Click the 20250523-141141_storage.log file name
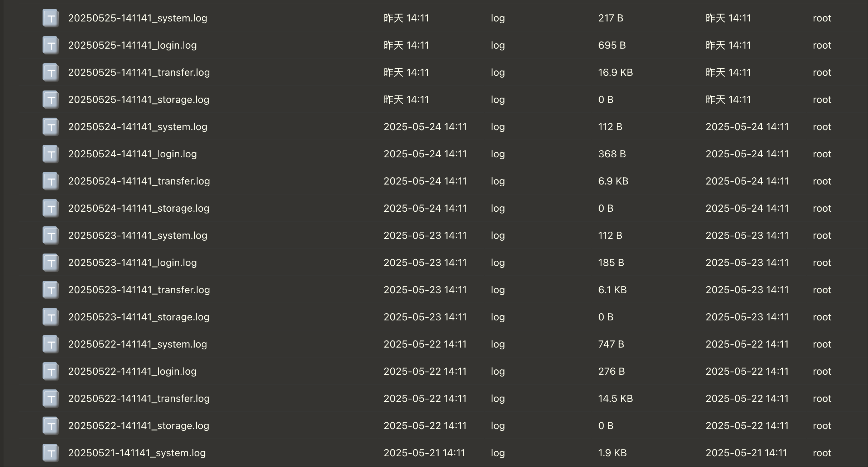 139,317
